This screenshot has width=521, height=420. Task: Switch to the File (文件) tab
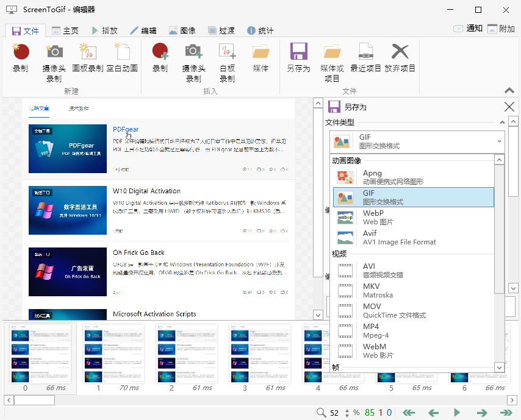pos(26,31)
